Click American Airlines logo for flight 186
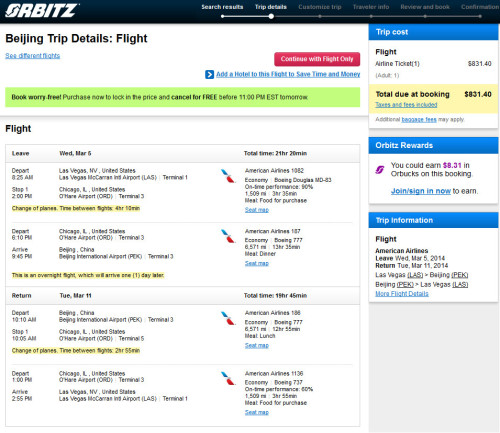 pos(228,318)
